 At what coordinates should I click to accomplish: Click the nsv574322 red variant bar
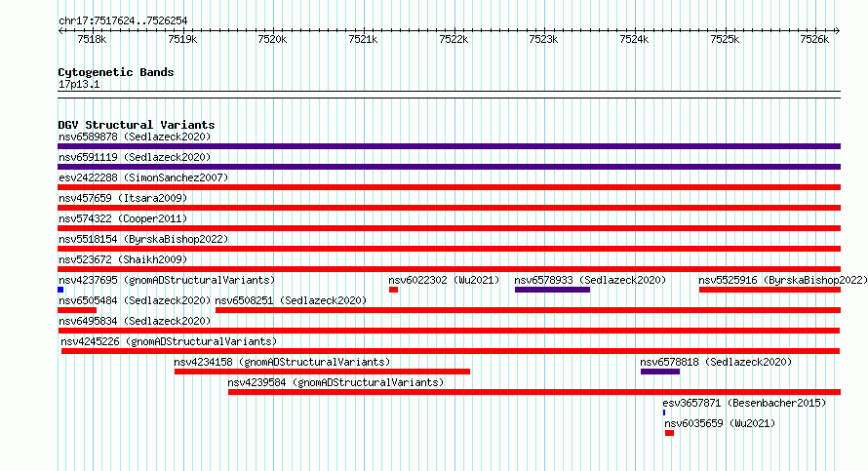click(x=449, y=228)
